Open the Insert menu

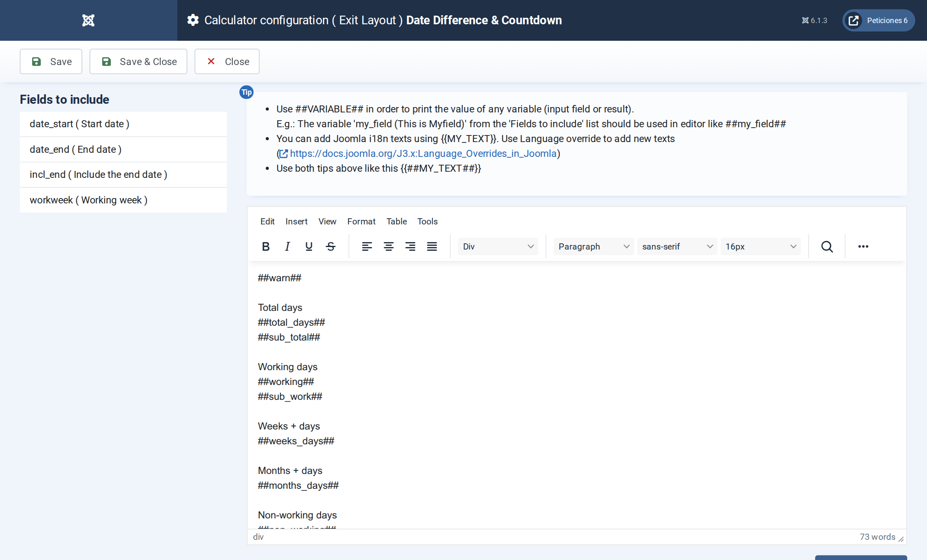296,221
